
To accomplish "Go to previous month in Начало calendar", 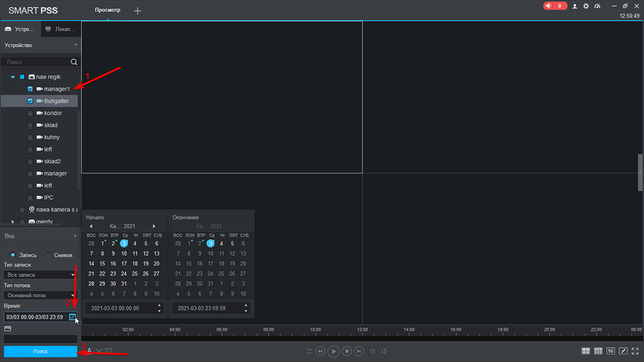I will tap(91, 226).
